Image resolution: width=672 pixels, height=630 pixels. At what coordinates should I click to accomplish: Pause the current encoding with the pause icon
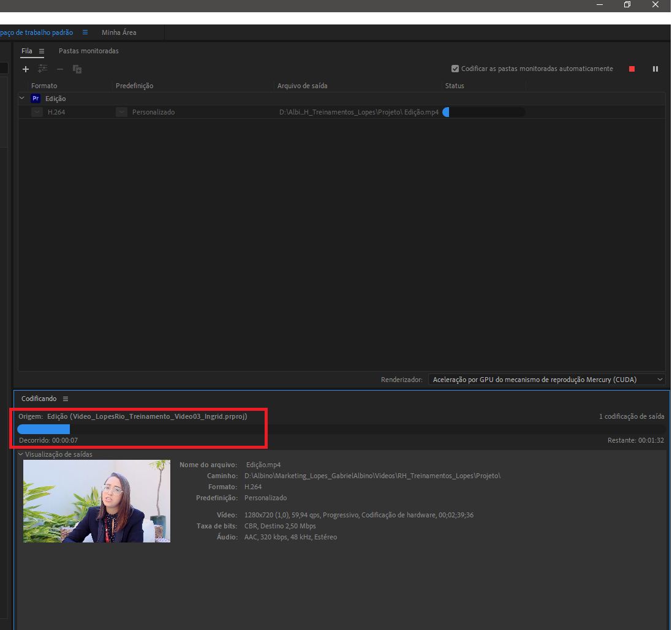pos(655,69)
